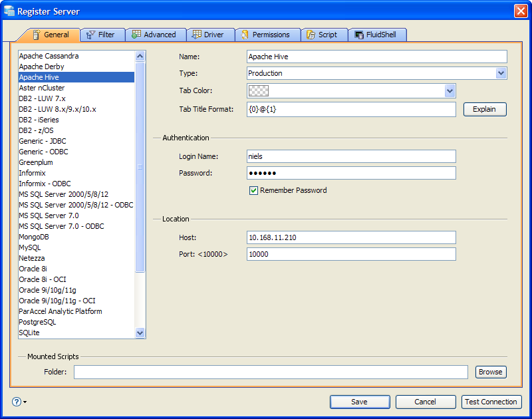Screen dimensions: 532x419
Task: Click the Test Connection button
Action: click(491, 402)
